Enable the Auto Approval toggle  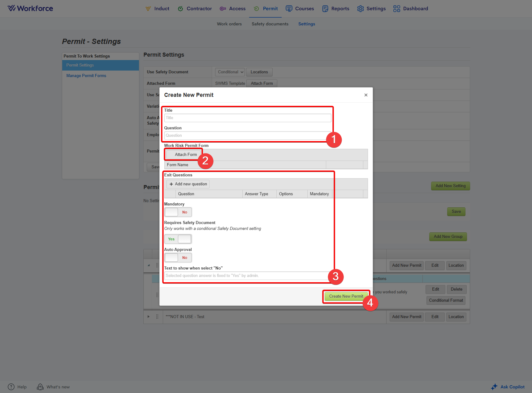(x=178, y=258)
